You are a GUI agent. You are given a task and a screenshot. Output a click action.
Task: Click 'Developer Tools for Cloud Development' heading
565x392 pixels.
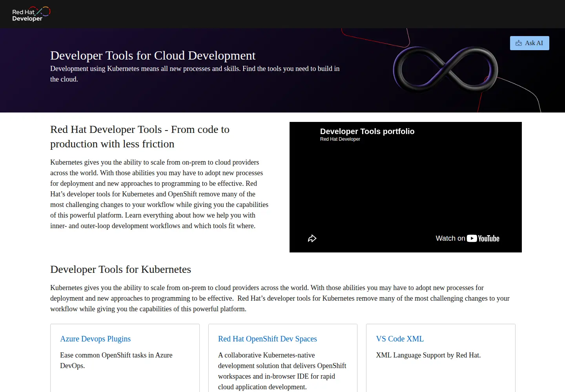click(x=153, y=55)
